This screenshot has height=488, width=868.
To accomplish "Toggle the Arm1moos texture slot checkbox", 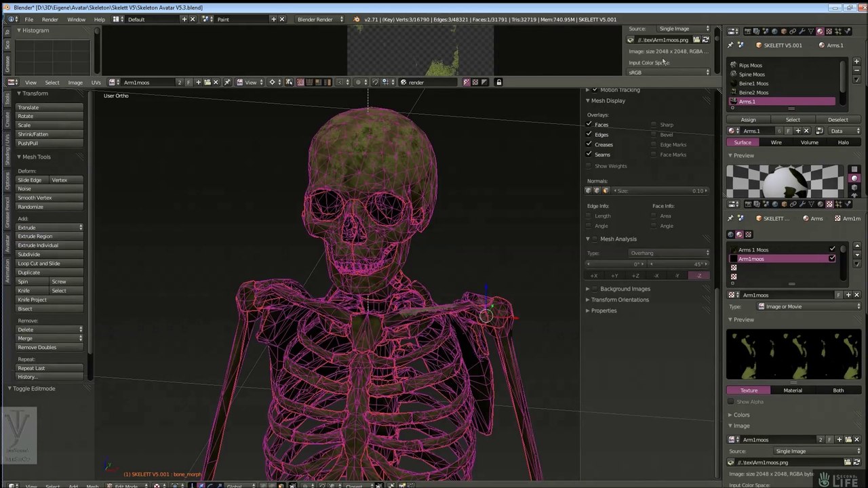I will [832, 259].
